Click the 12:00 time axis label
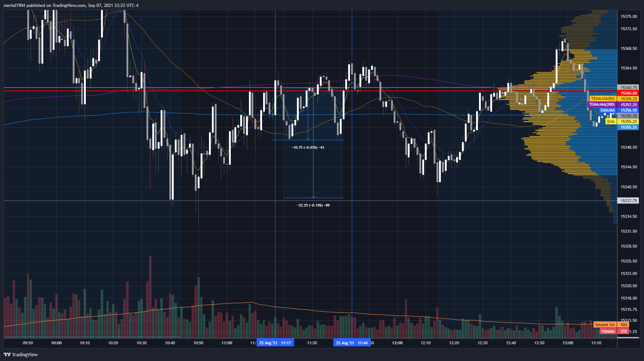 (397, 343)
